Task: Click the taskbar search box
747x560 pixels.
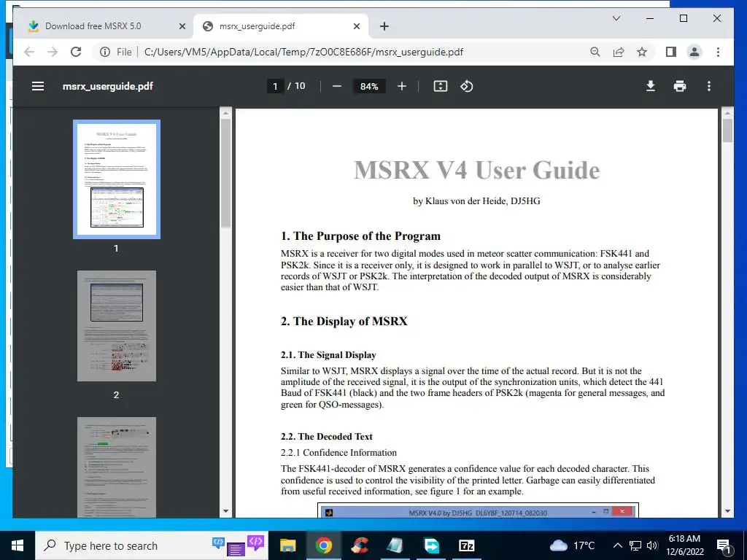Action: (x=152, y=545)
